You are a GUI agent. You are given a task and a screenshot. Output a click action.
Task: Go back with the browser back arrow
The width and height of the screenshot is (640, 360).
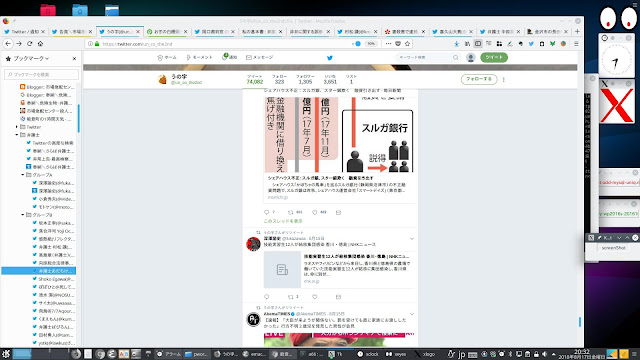(8, 44)
